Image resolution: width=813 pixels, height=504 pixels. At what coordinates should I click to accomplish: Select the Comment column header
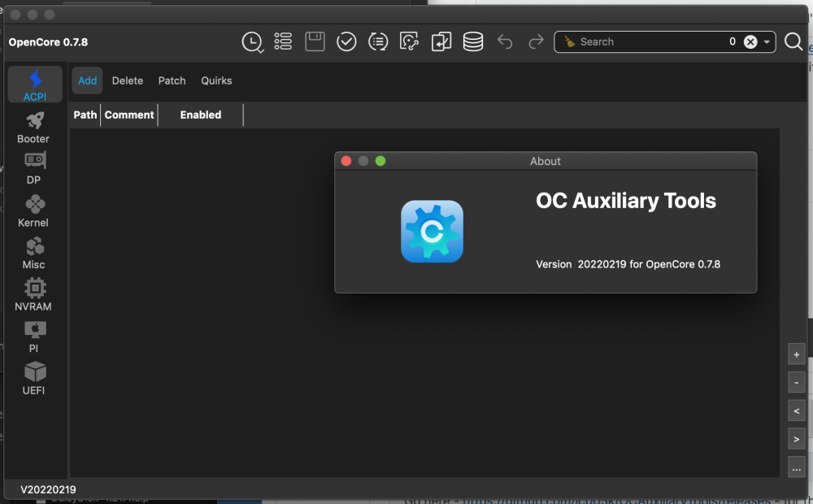129,115
